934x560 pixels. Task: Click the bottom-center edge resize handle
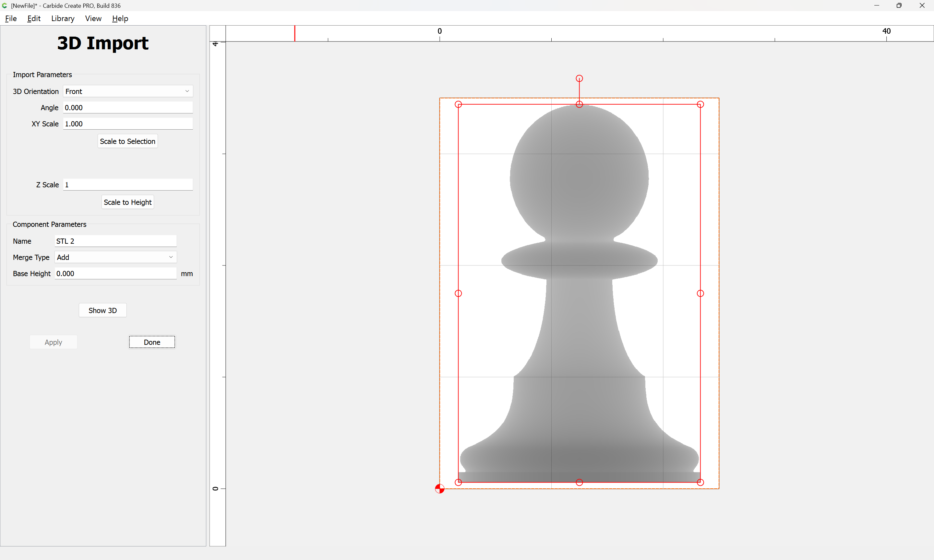coord(579,482)
